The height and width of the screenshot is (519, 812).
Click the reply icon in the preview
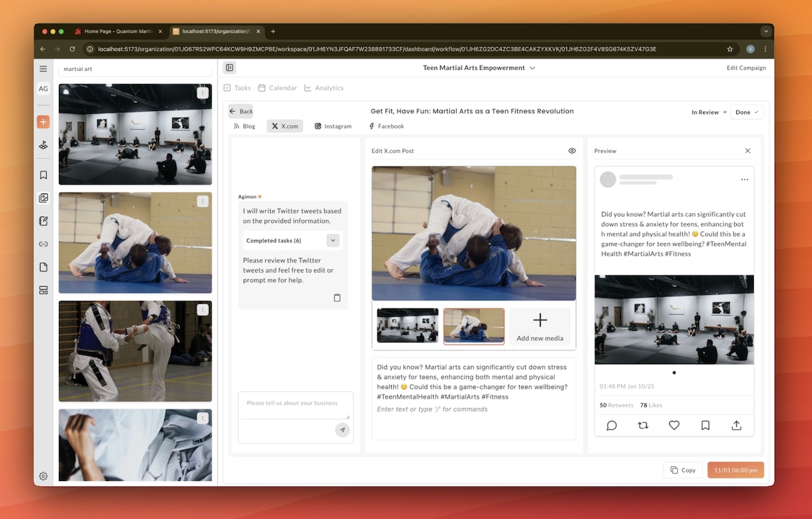(612, 426)
